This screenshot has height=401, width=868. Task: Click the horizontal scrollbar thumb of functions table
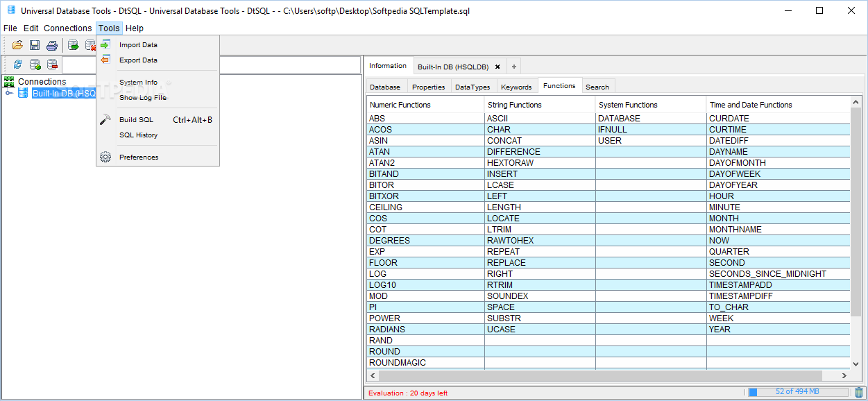coord(599,375)
